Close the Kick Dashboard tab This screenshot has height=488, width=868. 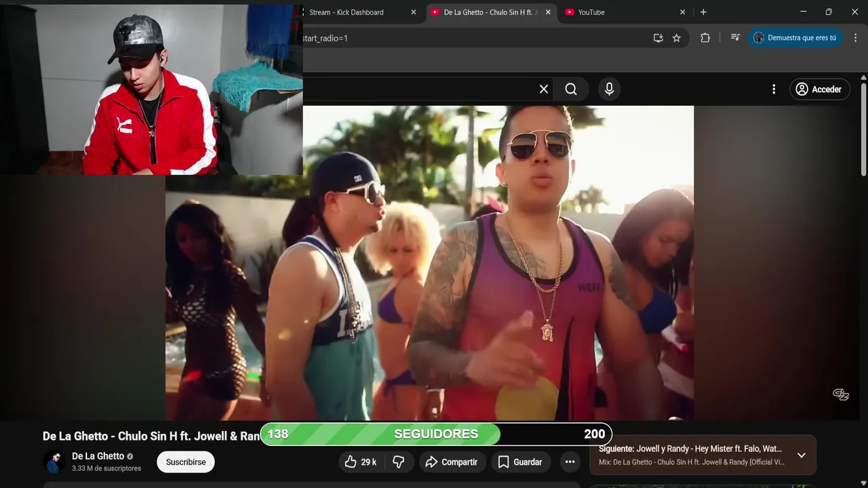(x=414, y=12)
